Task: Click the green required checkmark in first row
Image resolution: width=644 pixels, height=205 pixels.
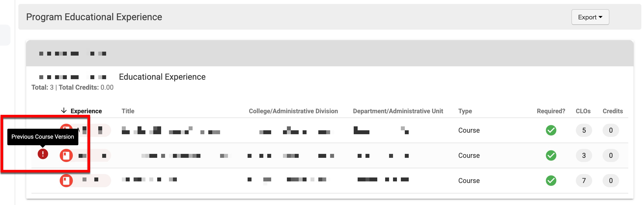Action: (x=551, y=130)
